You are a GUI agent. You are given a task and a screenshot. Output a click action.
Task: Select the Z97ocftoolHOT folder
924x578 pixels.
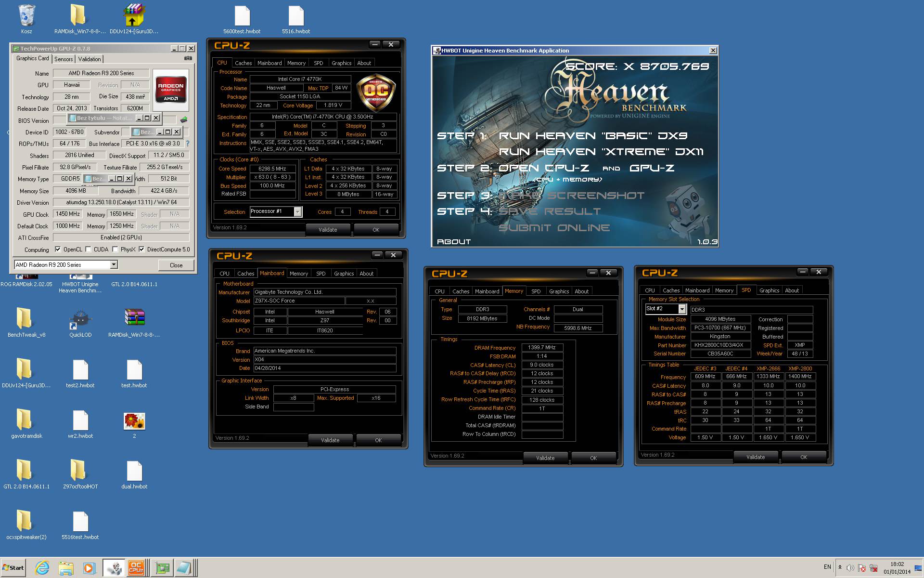pos(78,470)
